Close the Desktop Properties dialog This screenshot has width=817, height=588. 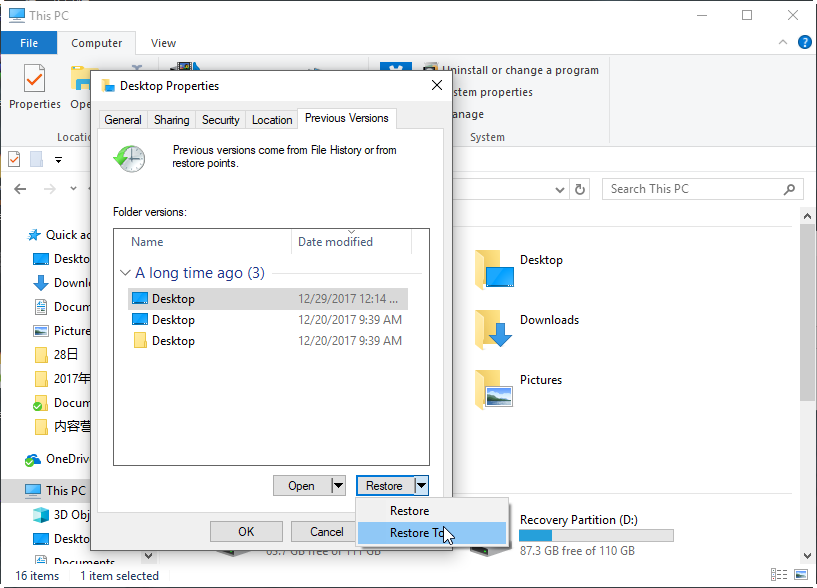coord(437,85)
